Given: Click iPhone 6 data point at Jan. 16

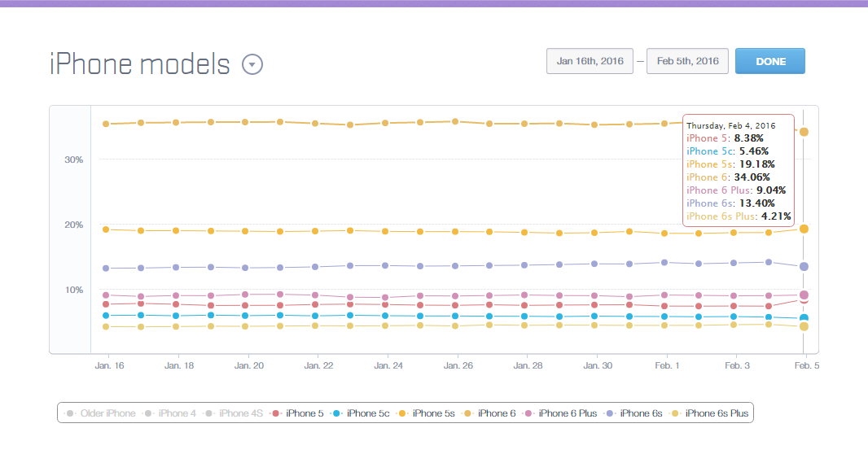Looking at the screenshot, I should [x=106, y=124].
